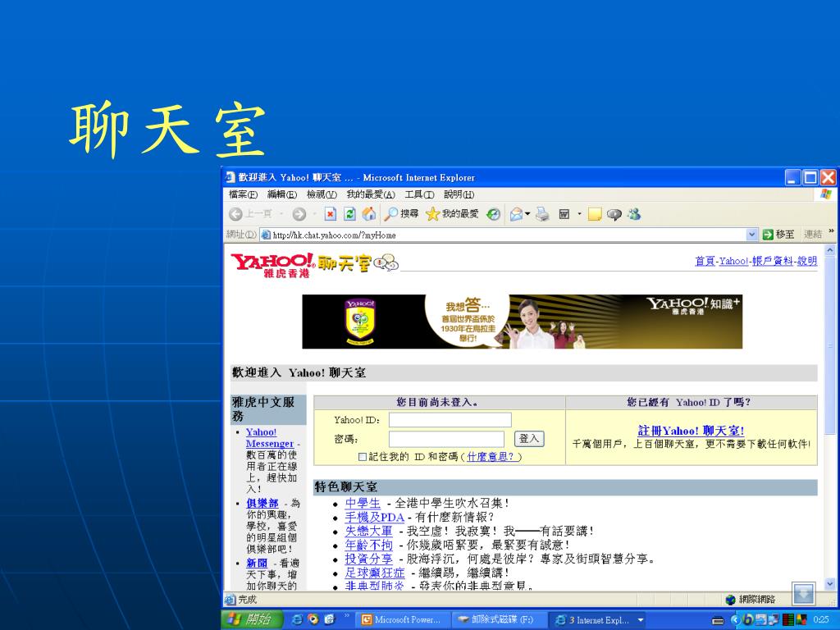840x630 pixels.
Task: Switch to 卸除式磁碟 (F:) taskbar button
Action: [500, 620]
